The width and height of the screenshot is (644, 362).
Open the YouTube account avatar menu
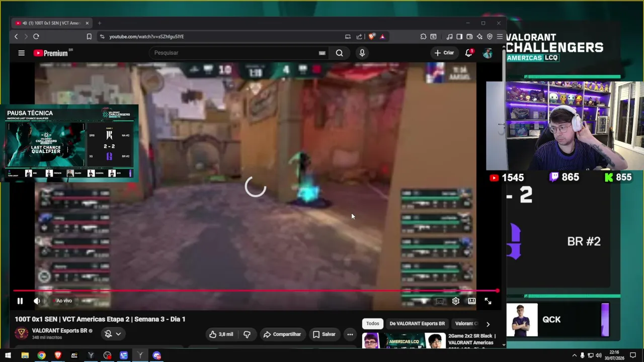pyautogui.click(x=488, y=53)
